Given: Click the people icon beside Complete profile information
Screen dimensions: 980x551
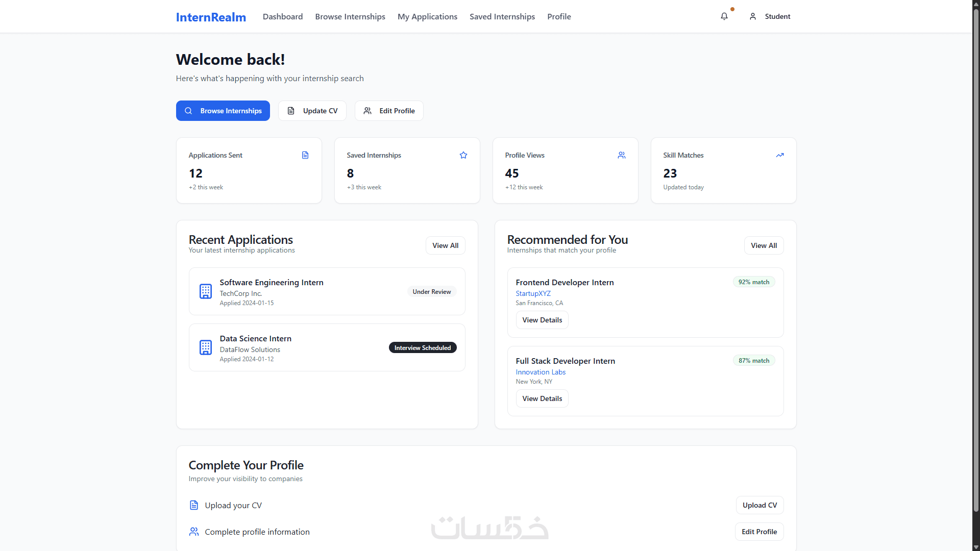Looking at the screenshot, I should [x=194, y=532].
